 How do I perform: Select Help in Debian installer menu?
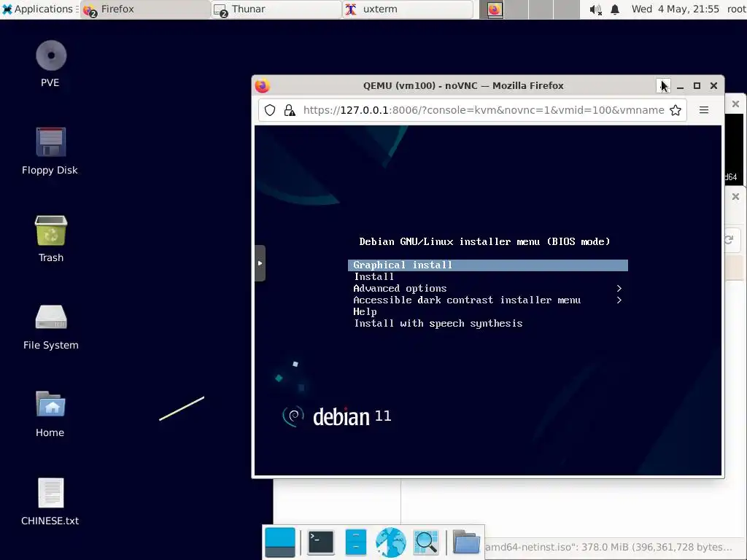[x=365, y=312]
